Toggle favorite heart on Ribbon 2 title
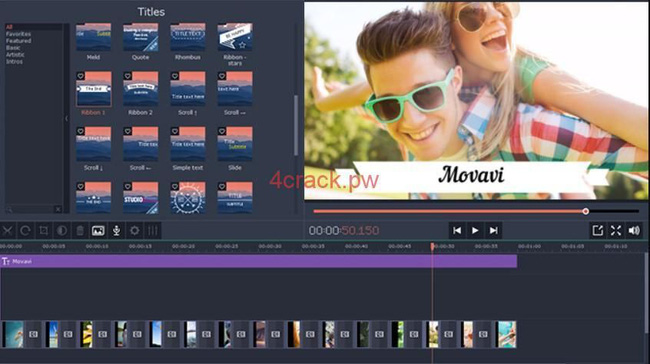Viewport: 650px width, 364px height. tap(128, 76)
